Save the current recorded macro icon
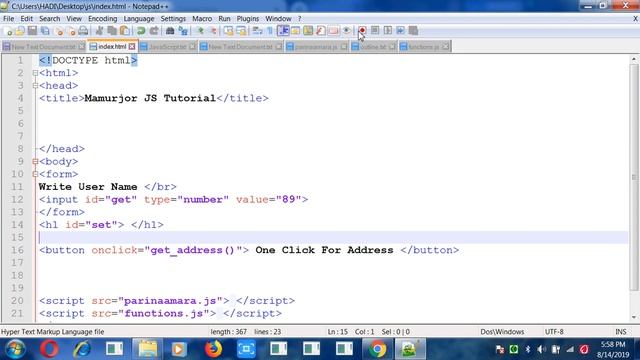Image resolution: width=640 pixels, height=360 pixels. click(413, 31)
